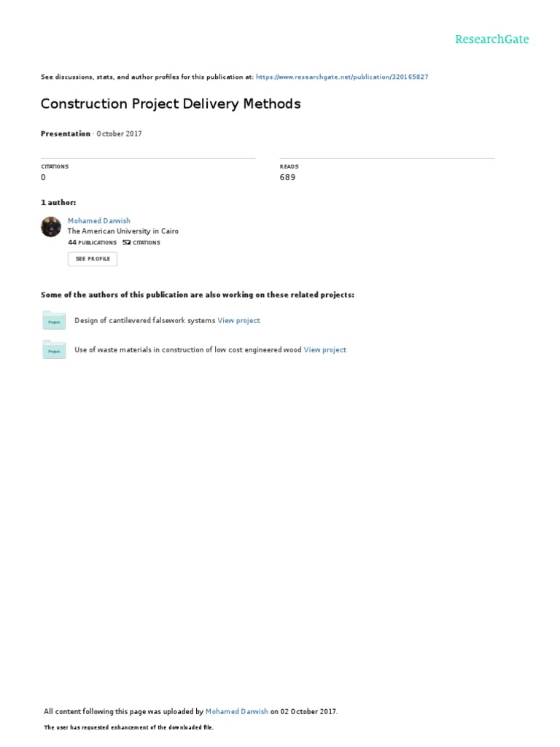Click the Reads count of 689

(287, 177)
